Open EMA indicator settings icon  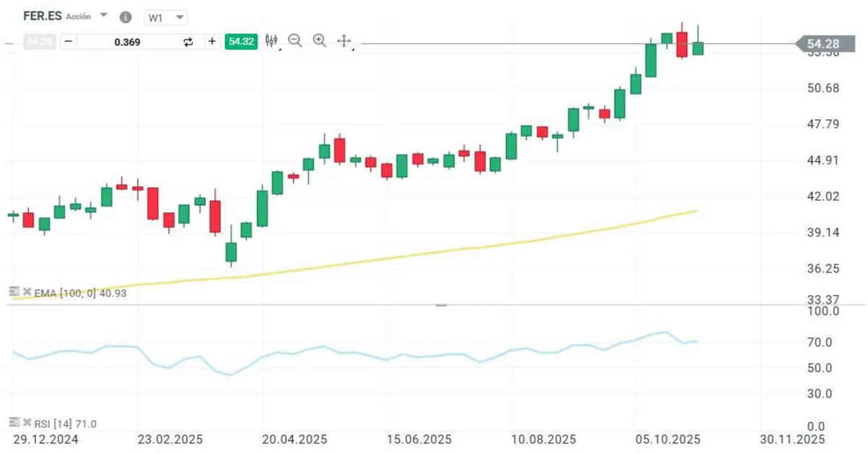click(x=14, y=291)
